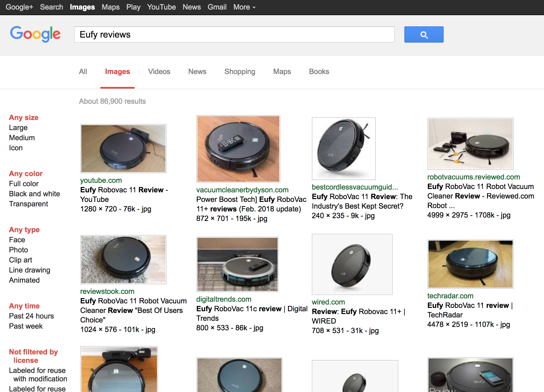This screenshot has width=544, height=392.
Task: Click the reviewstook.com source link
Action: [107, 291]
